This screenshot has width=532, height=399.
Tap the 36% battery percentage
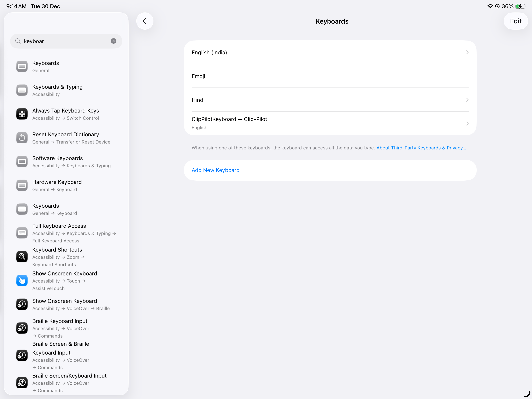click(507, 6)
